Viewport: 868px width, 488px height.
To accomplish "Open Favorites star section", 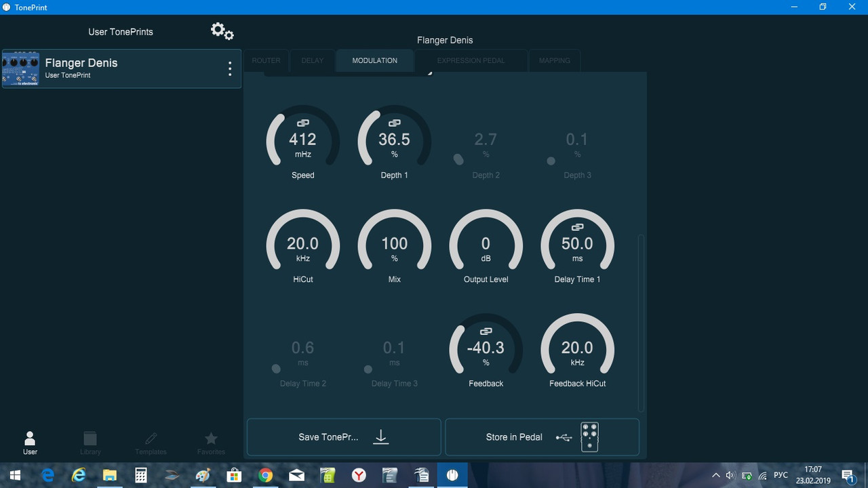I will pos(211,443).
